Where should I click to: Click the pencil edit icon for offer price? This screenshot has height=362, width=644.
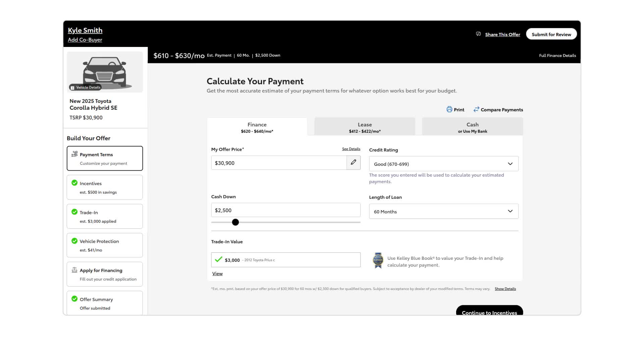click(x=353, y=163)
